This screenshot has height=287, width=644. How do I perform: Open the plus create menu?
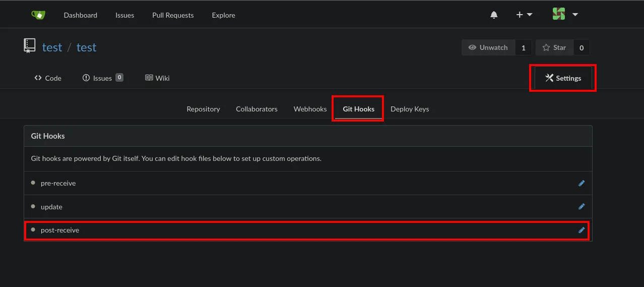[x=524, y=15]
